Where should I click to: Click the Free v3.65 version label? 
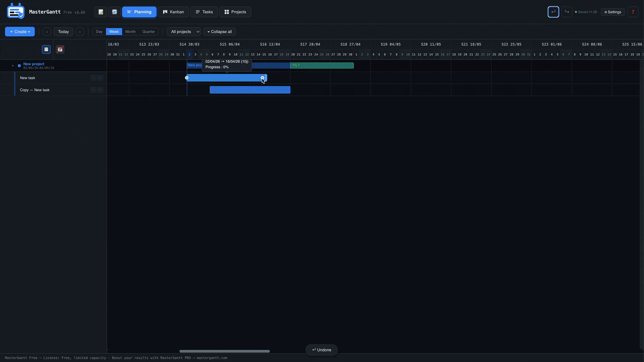(x=74, y=12)
